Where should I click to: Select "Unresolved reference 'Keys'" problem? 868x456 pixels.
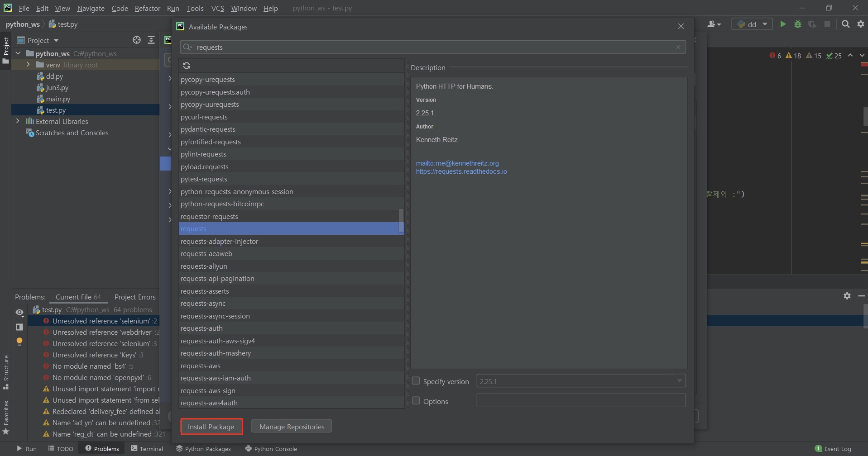click(x=94, y=355)
